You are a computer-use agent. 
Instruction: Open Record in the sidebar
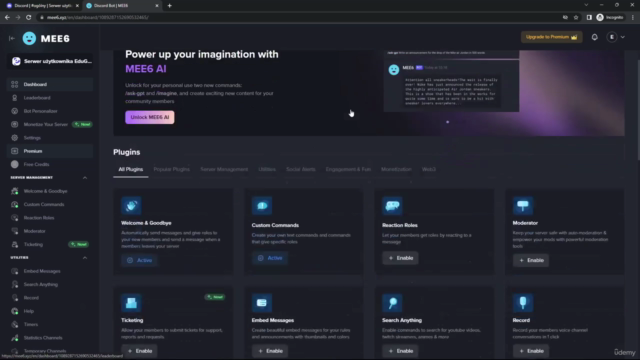tap(50, 298)
